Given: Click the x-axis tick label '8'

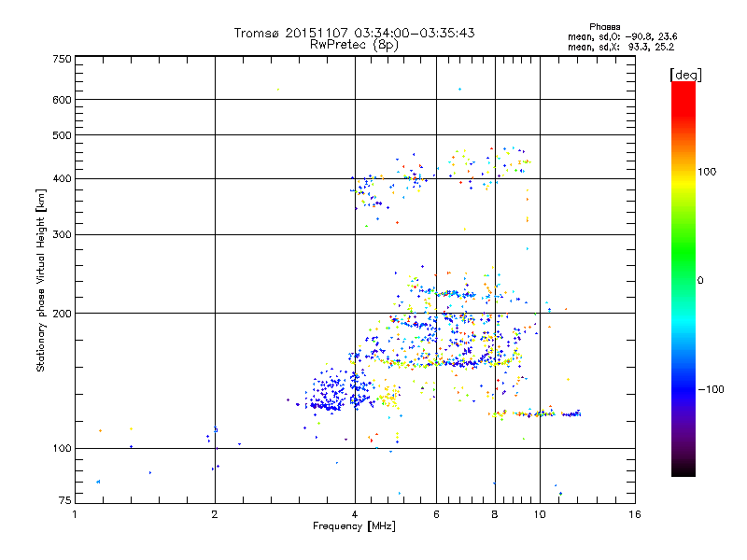Looking at the screenshot, I should [495, 514].
